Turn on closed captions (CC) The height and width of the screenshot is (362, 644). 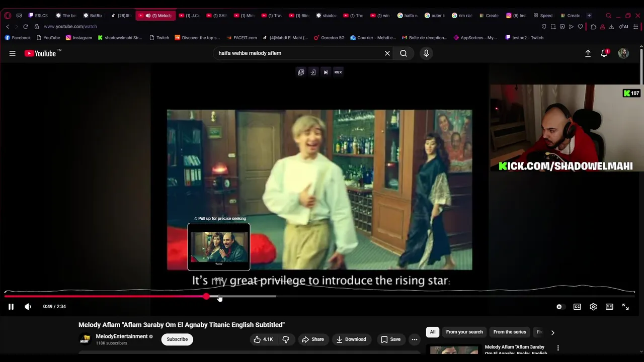(x=577, y=307)
